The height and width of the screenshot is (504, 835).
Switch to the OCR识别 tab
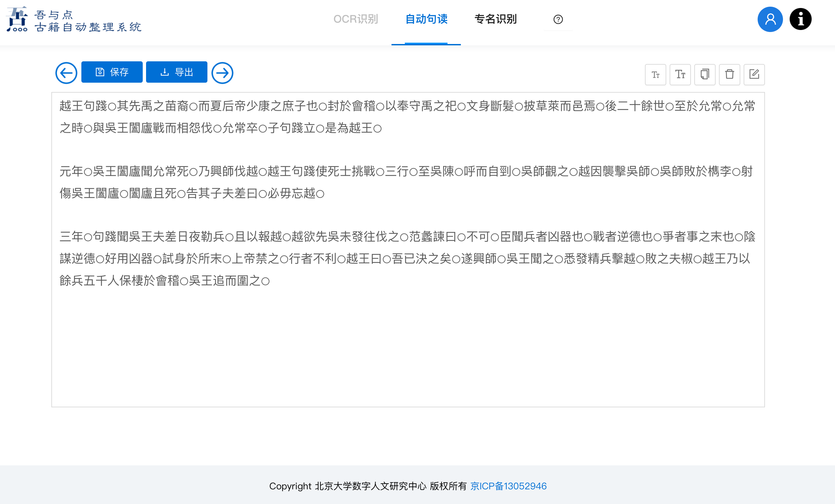click(x=355, y=19)
